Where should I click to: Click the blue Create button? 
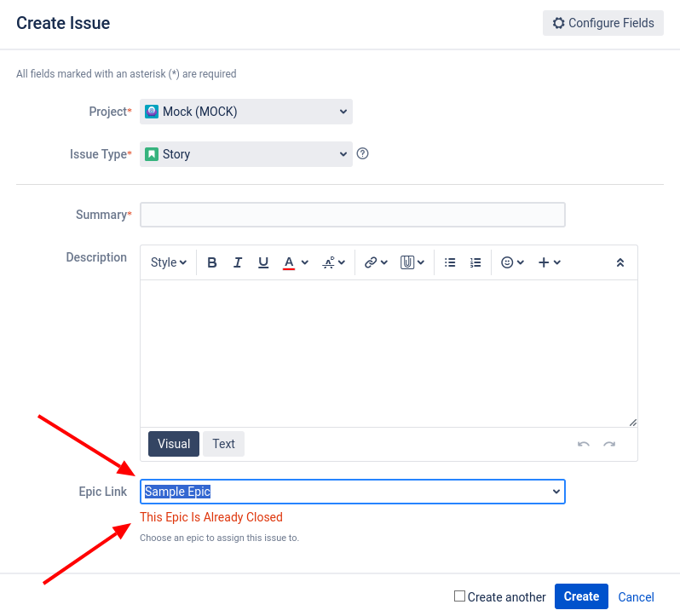click(x=581, y=596)
